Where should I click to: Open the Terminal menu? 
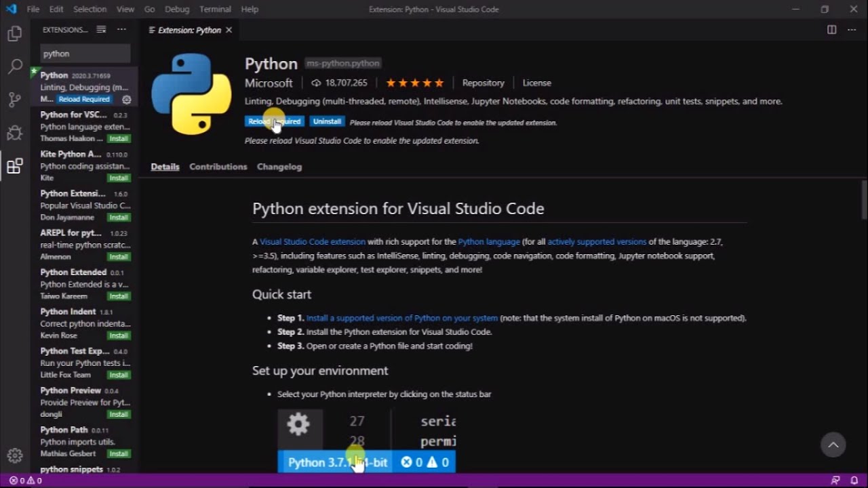[215, 9]
